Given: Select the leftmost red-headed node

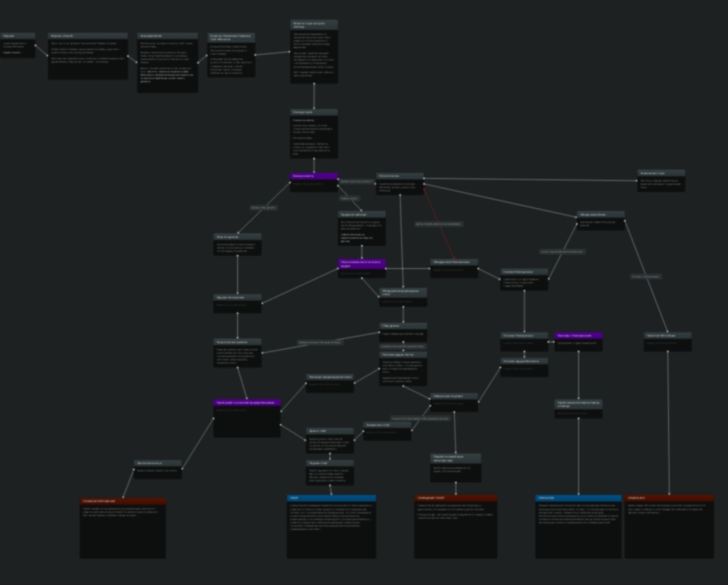Looking at the screenshot, I should pyautogui.click(x=123, y=528).
